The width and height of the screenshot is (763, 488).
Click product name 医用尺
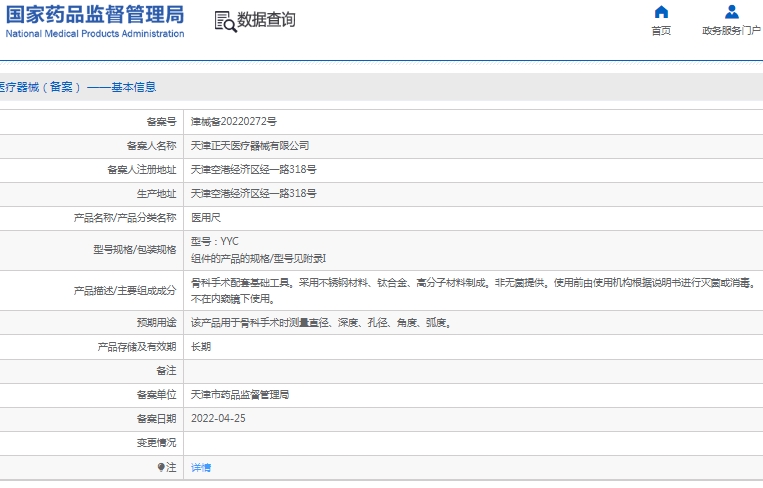(x=206, y=217)
